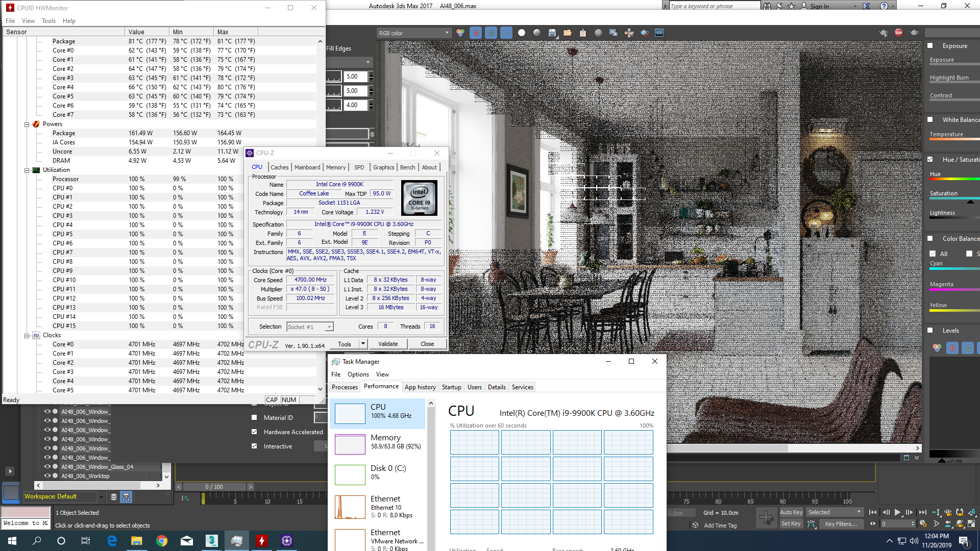Copy render to clipboard
This screenshot has width=980, height=551.
pyautogui.click(x=583, y=33)
